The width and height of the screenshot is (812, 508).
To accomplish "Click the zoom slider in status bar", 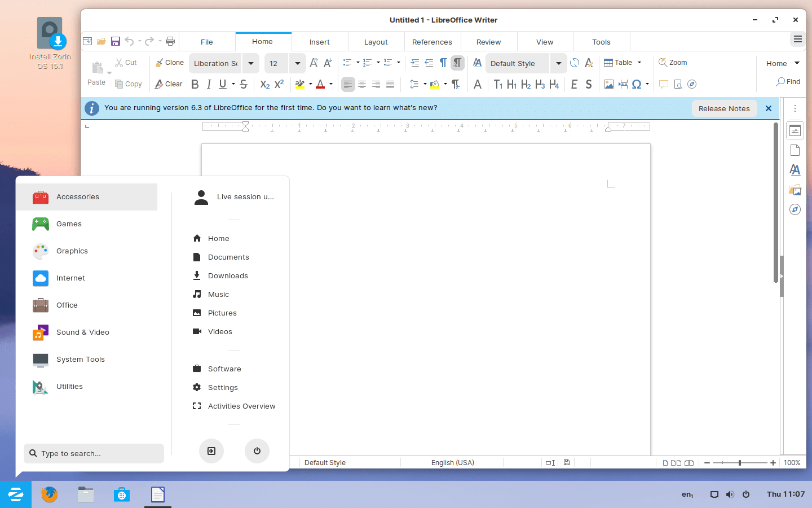I will (740, 463).
